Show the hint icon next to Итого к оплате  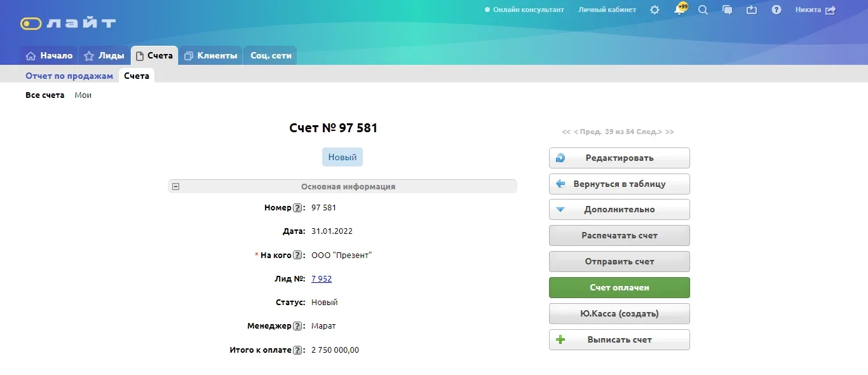coord(297,350)
